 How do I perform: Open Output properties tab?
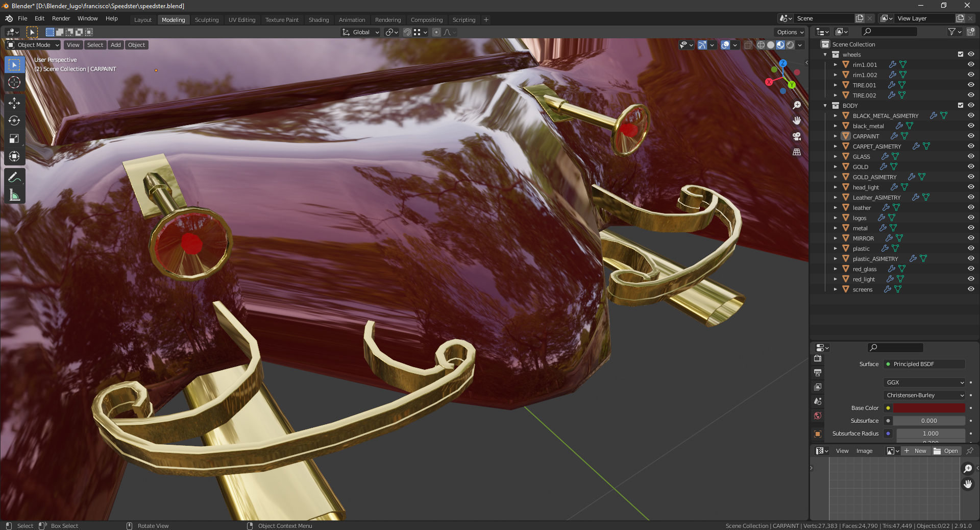click(818, 373)
